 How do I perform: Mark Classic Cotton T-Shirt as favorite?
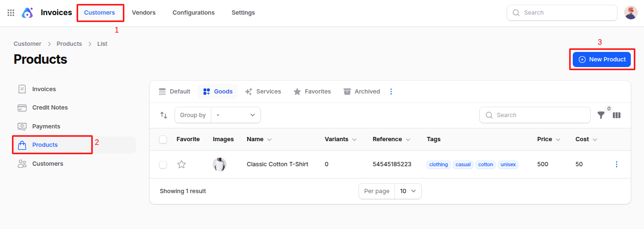[182, 164]
